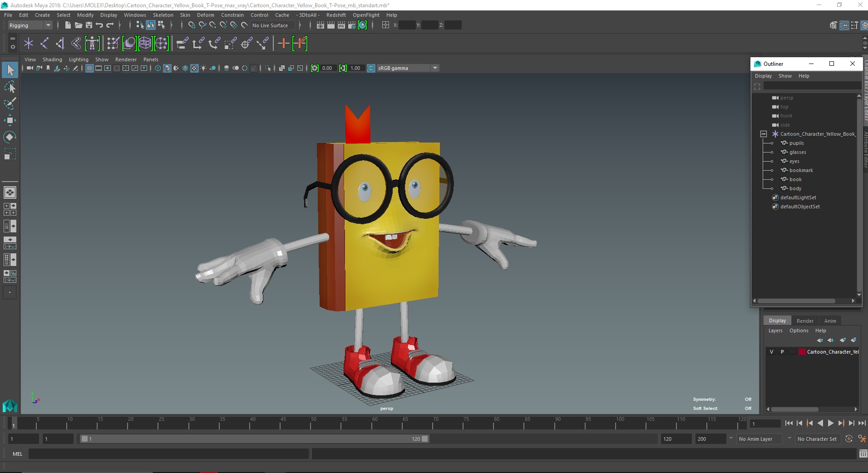Viewport: 868px width, 473px height.
Task: Click the Script Editor icon
Action: coord(863,454)
